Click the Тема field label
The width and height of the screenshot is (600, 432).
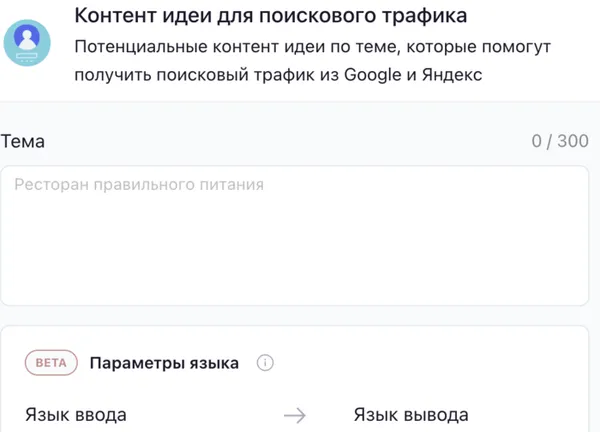tap(23, 141)
